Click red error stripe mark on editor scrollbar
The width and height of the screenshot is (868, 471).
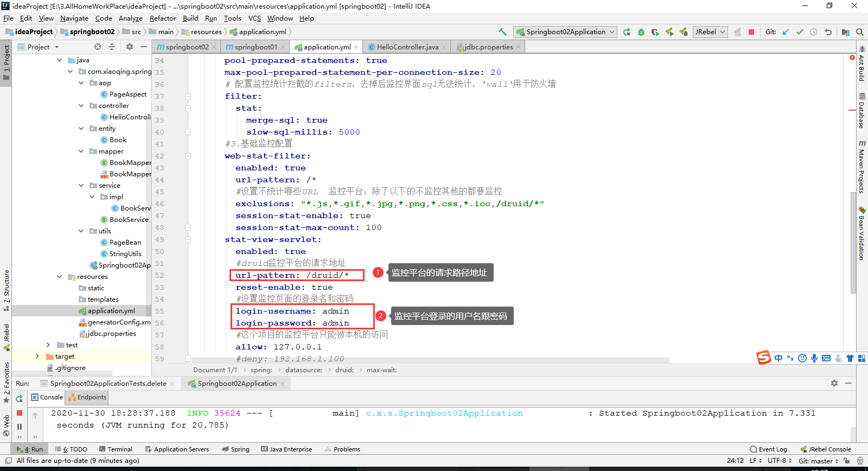click(x=852, y=110)
